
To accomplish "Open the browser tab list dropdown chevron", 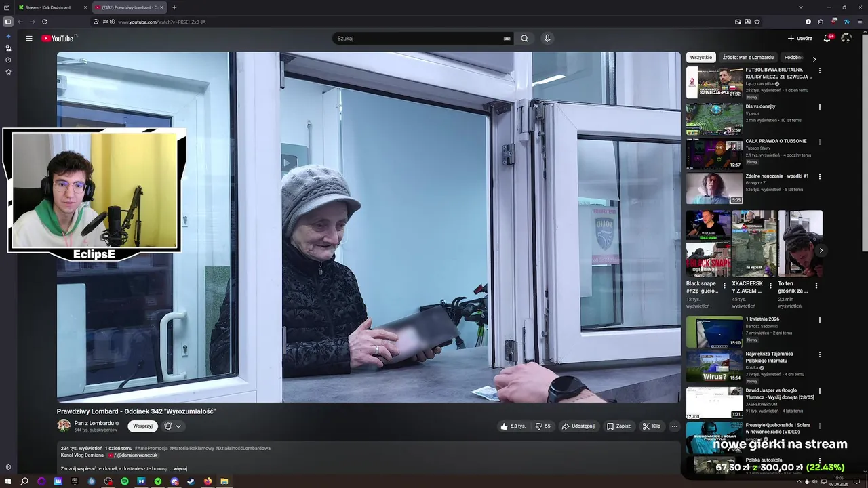I will 801,7.
